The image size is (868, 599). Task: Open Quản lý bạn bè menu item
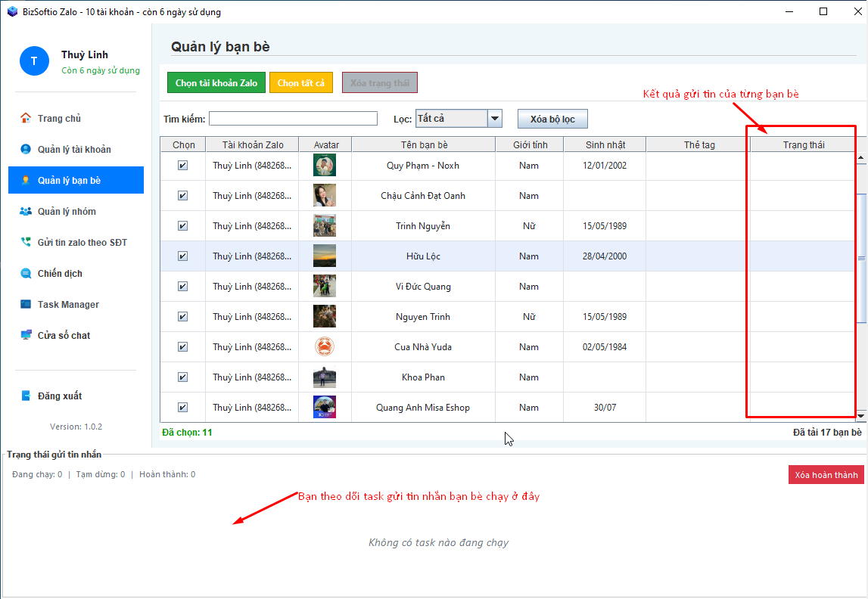click(x=76, y=180)
